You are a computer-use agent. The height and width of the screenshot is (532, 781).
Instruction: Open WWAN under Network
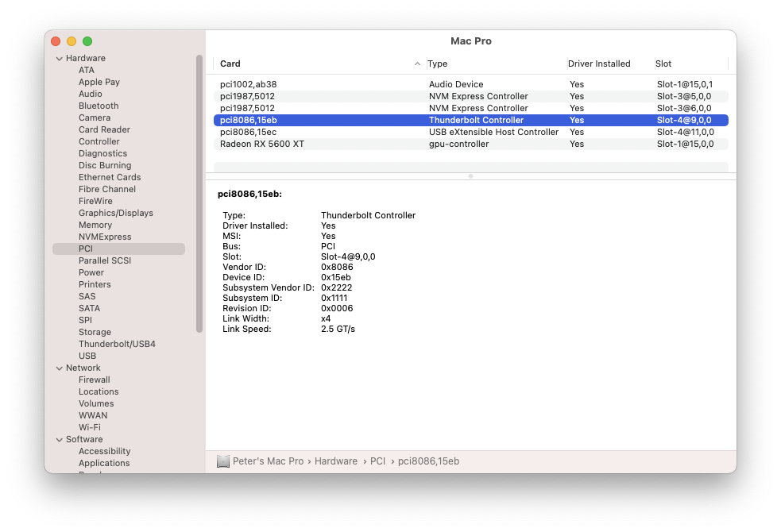[93, 416]
